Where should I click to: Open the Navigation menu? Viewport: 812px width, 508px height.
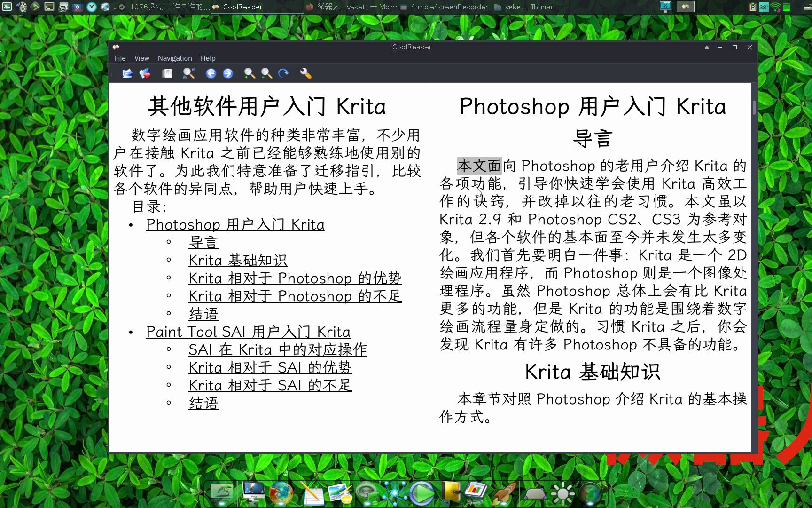pos(175,58)
